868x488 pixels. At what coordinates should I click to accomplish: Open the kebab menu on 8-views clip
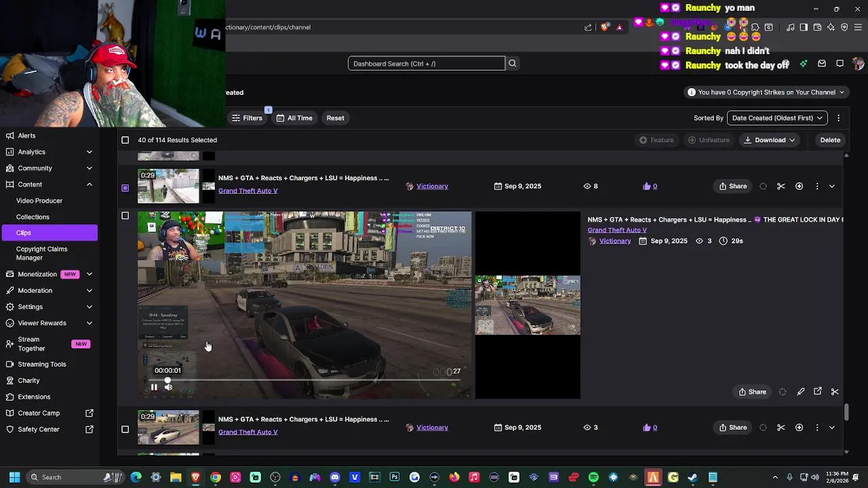click(x=816, y=186)
